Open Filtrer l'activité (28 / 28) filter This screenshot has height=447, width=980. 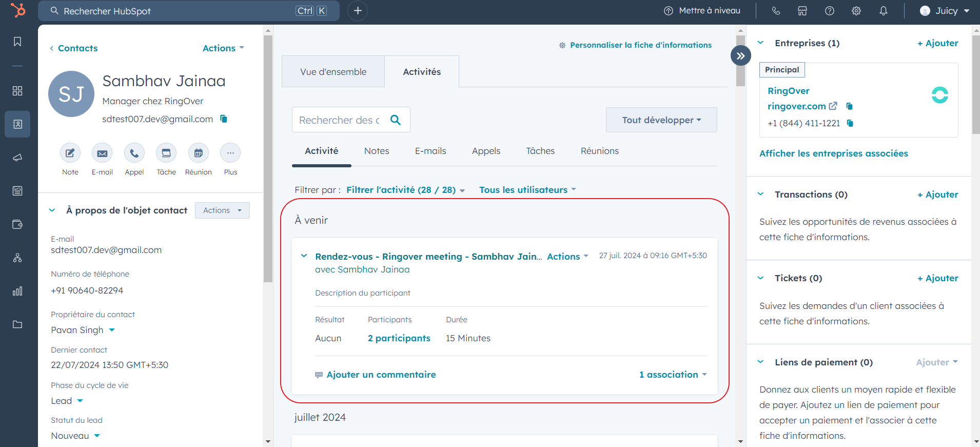pyautogui.click(x=405, y=190)
